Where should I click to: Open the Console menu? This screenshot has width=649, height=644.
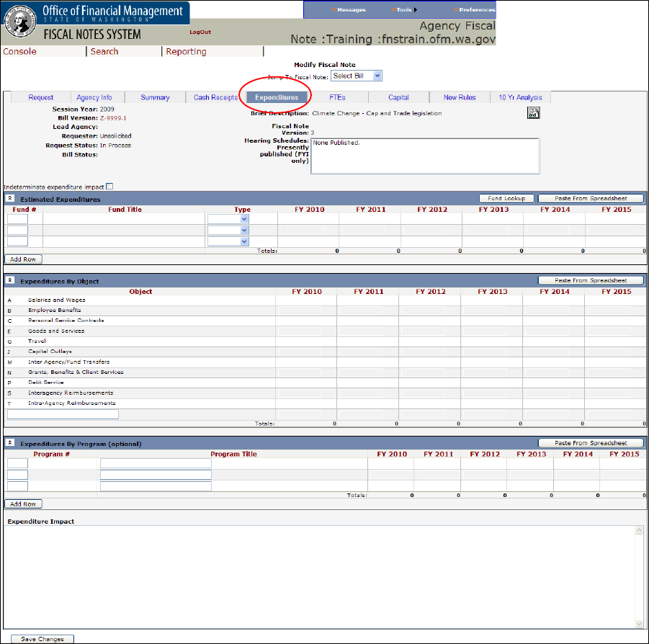click(20, 51)
